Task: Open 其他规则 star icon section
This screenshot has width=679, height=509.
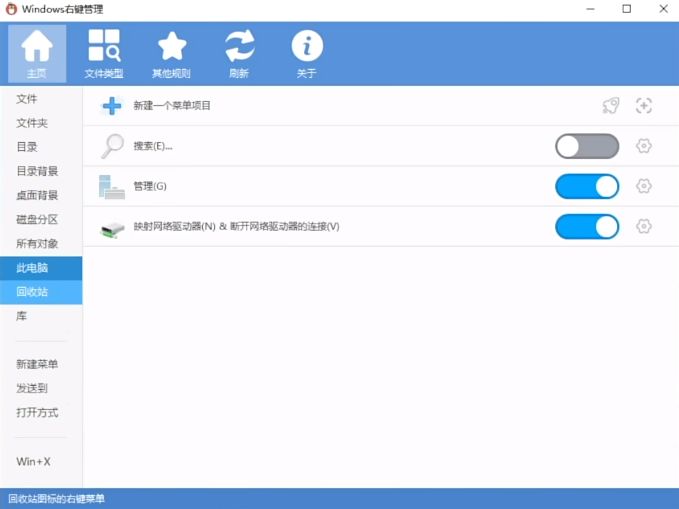Action: tap(171, 54)
